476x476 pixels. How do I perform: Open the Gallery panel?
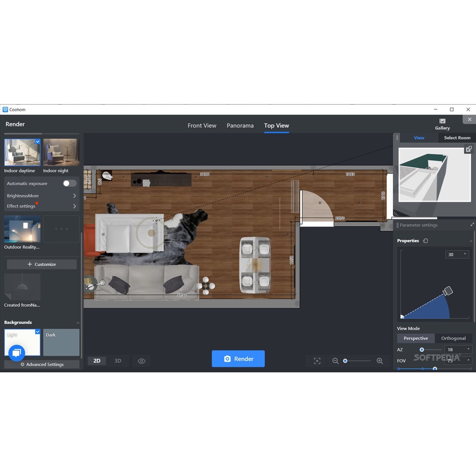pos(442,124)
